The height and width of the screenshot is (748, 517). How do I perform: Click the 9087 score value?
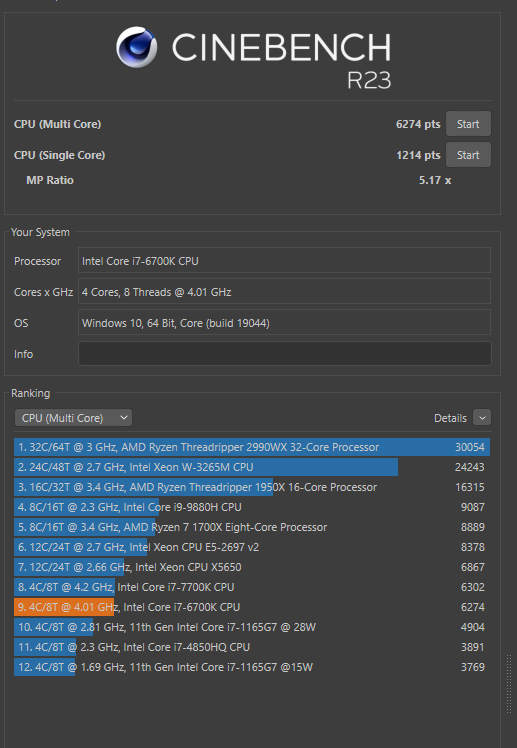[x=472, y=507]
